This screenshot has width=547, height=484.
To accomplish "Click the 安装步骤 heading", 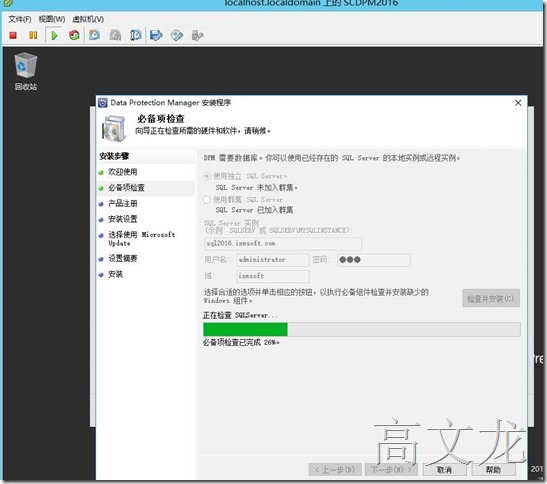I will pos(114,156).
